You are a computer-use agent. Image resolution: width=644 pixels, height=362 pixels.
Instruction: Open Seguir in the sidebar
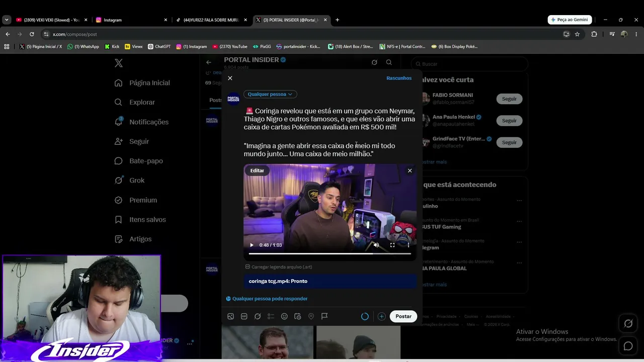coord(132,141)
